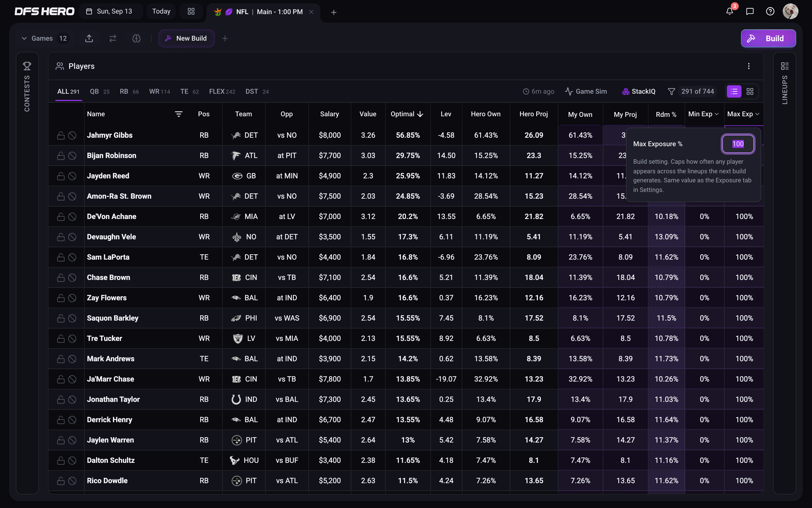Open the Lineups side panel icon
Screen dimensions: 812x508
784,66
